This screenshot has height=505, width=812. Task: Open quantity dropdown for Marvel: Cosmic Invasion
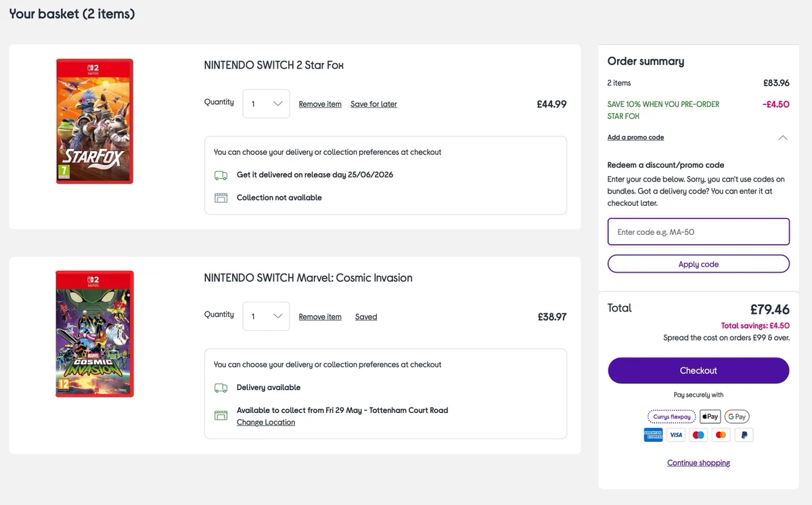[266, 316]
